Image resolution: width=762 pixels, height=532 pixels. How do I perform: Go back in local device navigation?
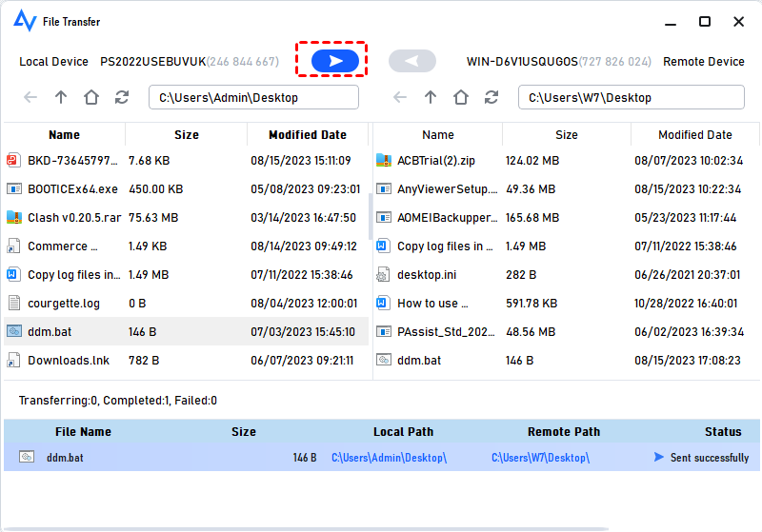coord(30,97)
